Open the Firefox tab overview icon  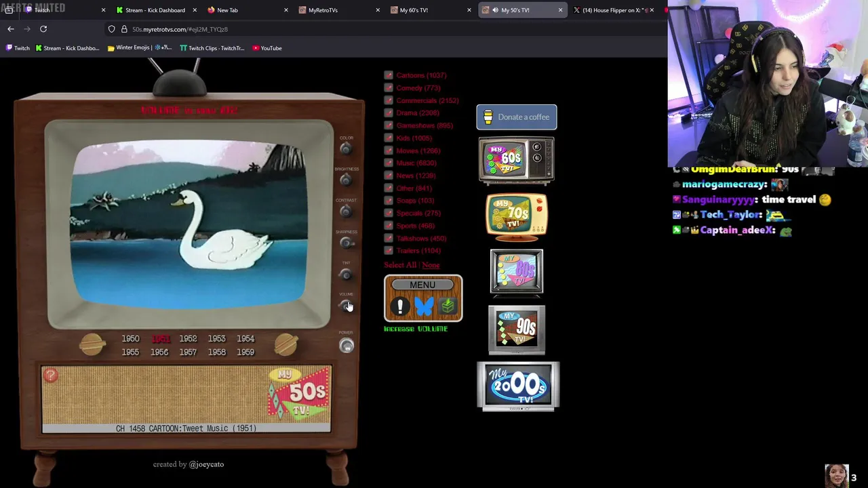point(9,10)
